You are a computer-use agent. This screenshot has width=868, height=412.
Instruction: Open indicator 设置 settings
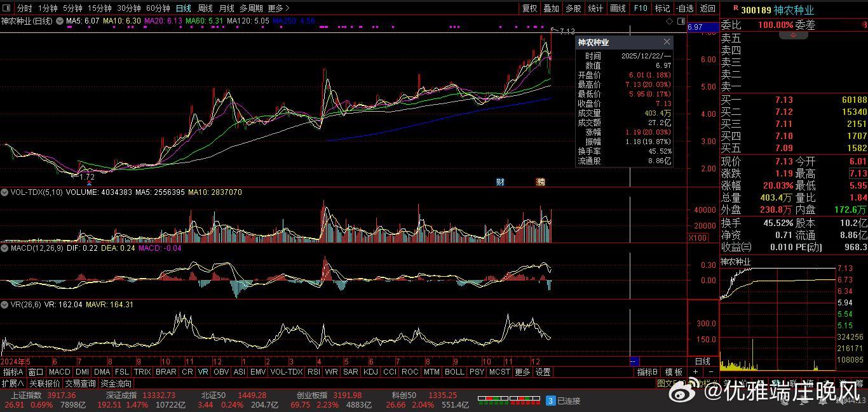[x=543, y=372]
